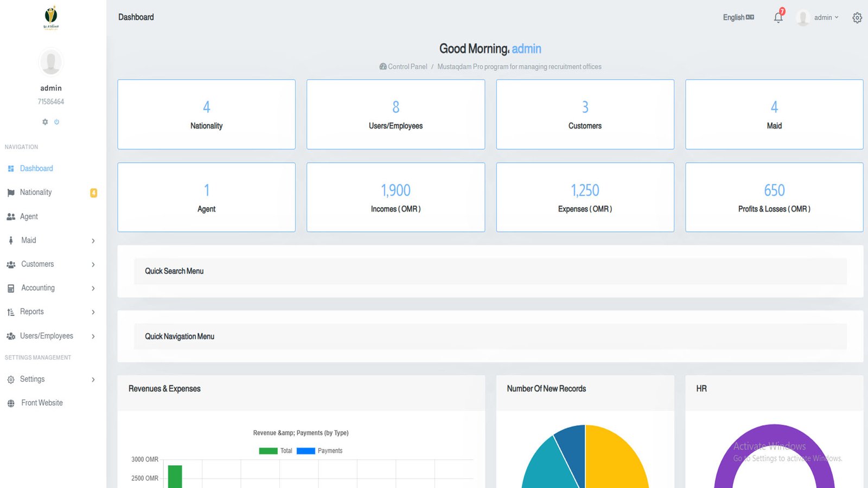
Task: Click the notification bell icon
Action: click(x=778, y=17)
